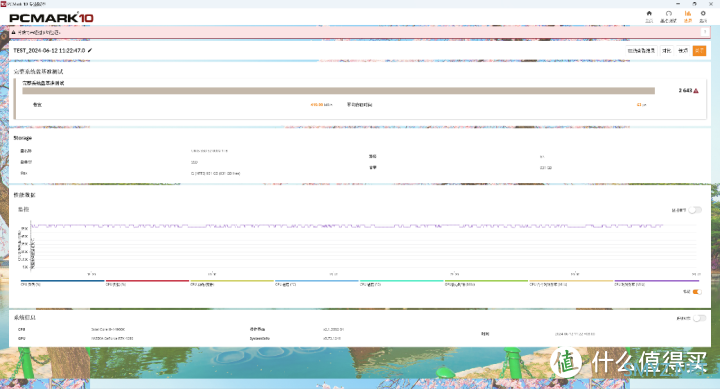This screenshot has width=720, height=389.
Task: Click the pencil icon to rename the test
Action: coord(90,51)
